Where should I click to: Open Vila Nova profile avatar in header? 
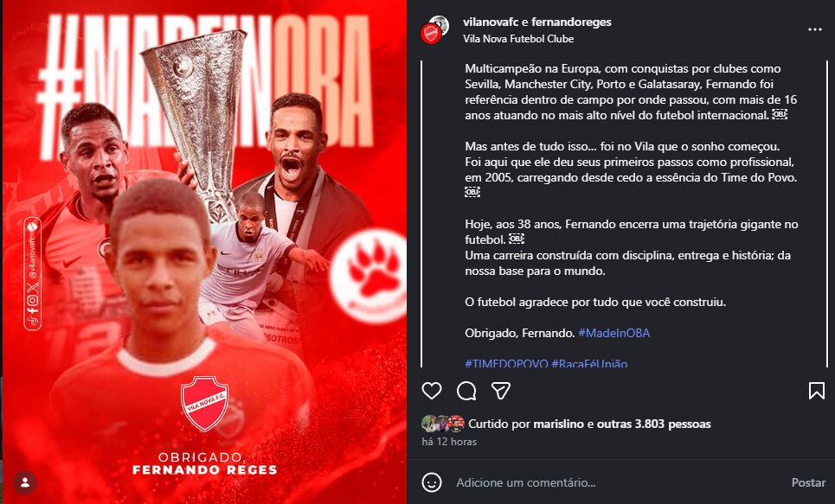pos(433,29)
